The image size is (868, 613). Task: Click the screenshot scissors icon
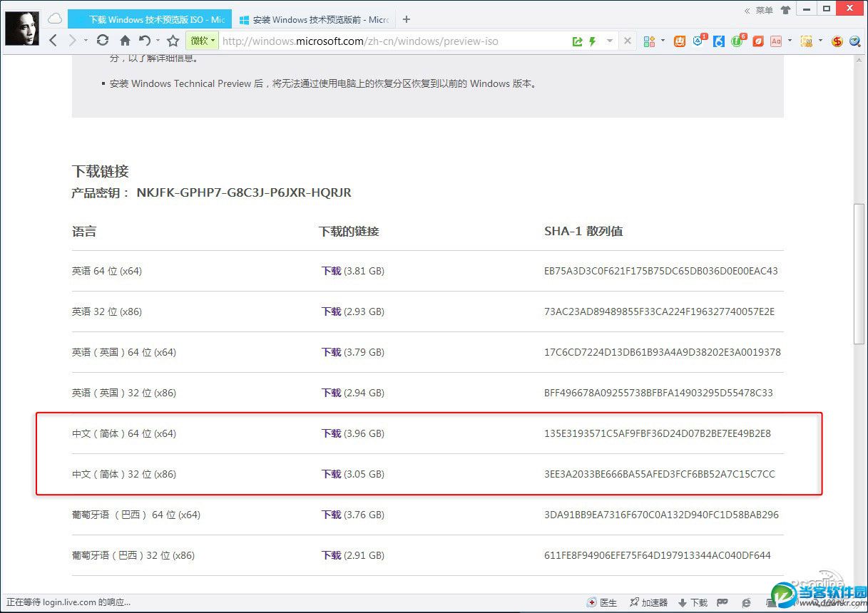(x=807, y=41)
